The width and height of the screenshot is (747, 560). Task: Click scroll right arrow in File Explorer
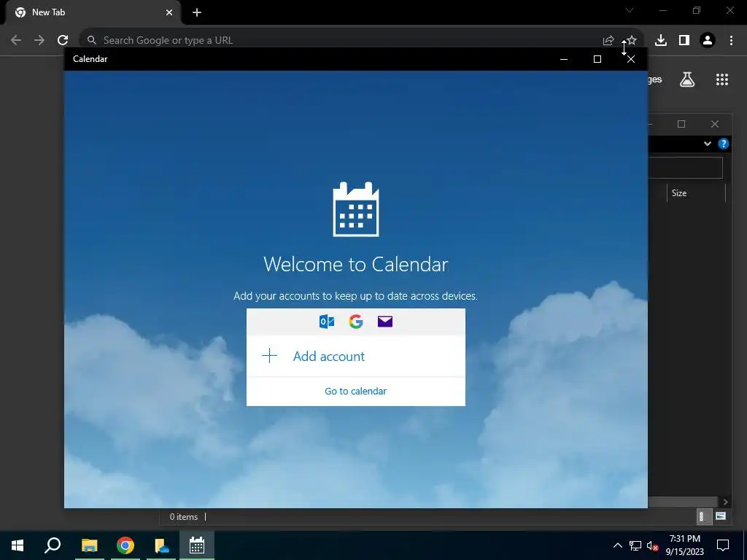coord(725,502)
